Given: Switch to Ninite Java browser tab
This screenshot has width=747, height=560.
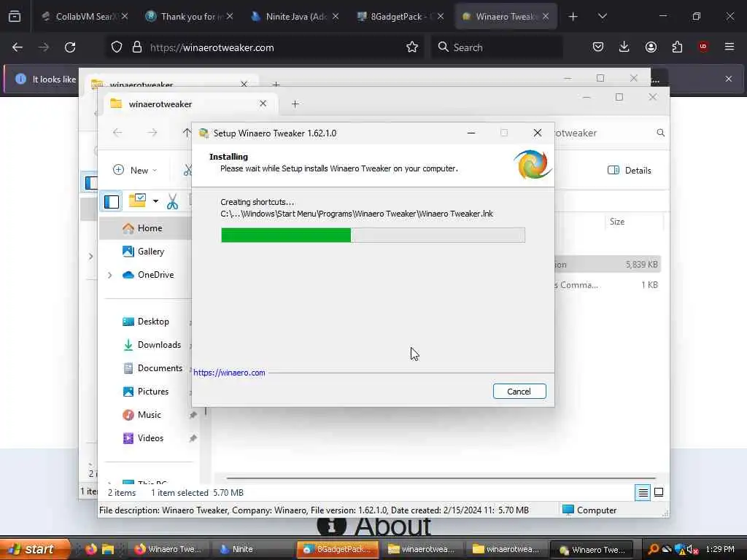Looking at the screenshot, I should (295, 16).
